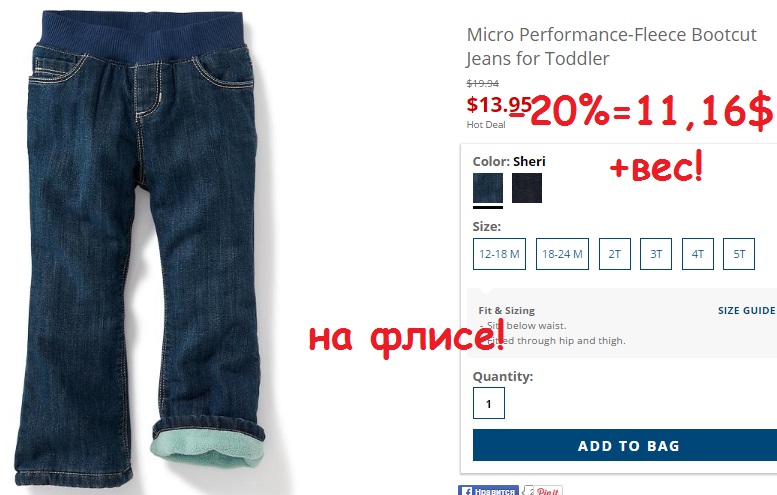Screen dimensions: 777x495
Task: Select size 12-18 M
Action: 499,254
